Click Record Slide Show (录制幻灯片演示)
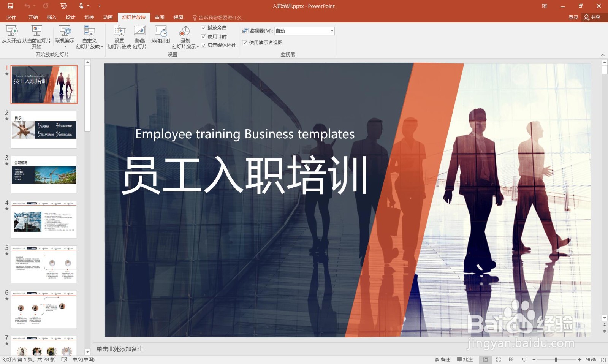This screenshot has height=364, width=608. click(185, 37)
